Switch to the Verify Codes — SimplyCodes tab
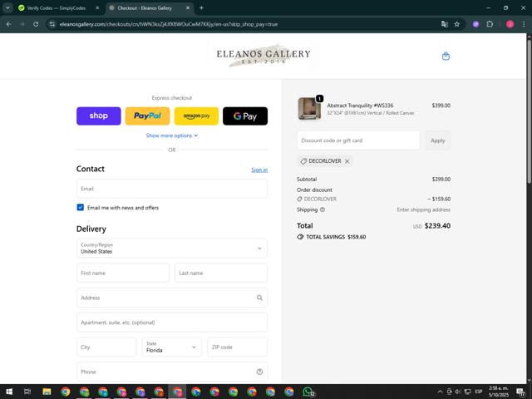532x399 pixels. 57,7
